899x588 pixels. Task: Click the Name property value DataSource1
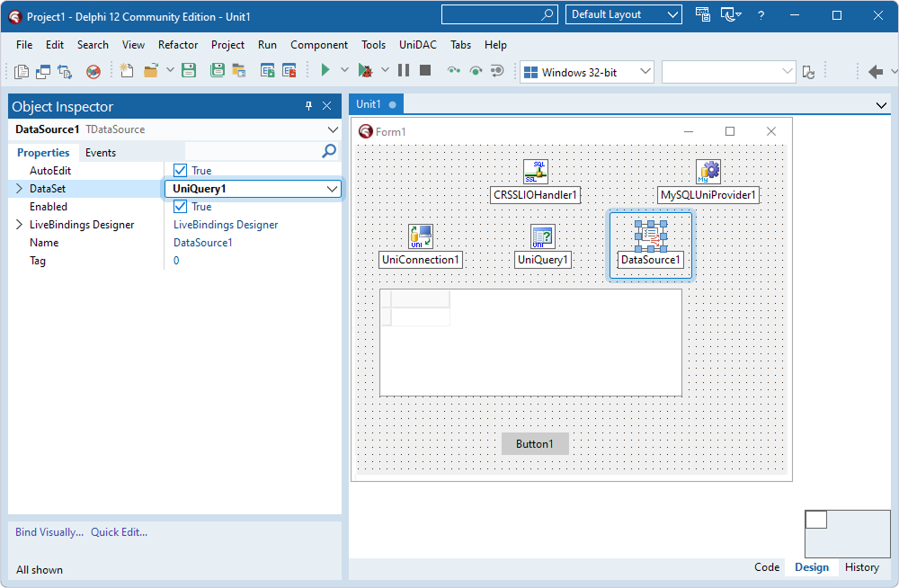[203, 243]
